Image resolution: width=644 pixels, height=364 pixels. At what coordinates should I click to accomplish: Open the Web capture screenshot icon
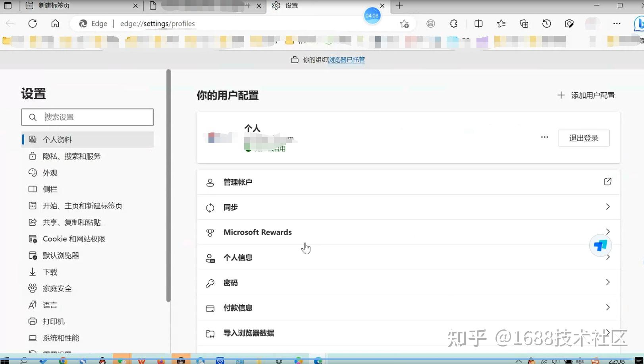(569, 23)
